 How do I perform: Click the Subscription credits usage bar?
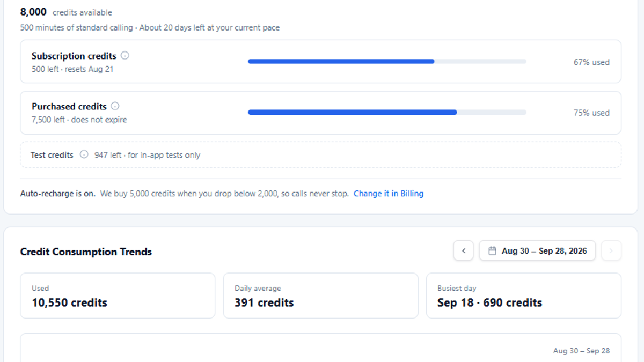pos(387,61)
